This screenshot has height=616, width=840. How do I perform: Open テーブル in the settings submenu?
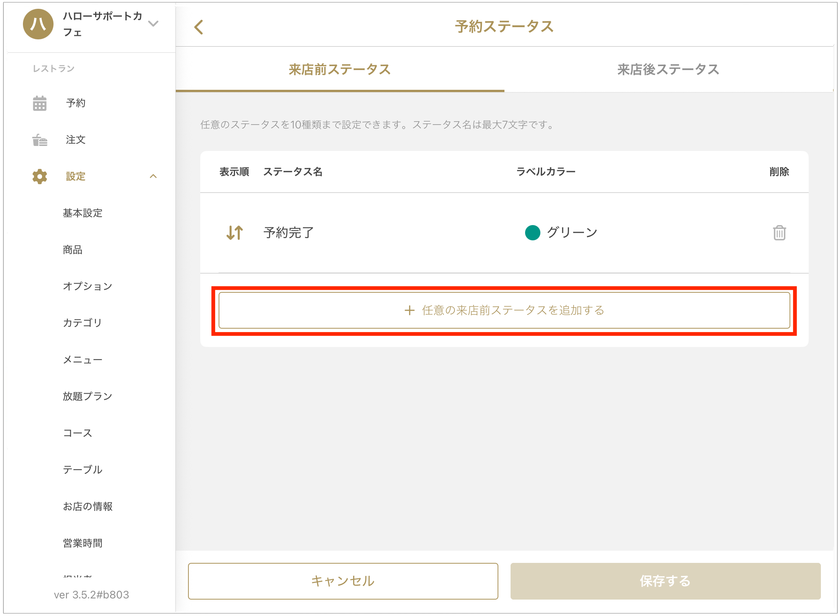tap(83, 470)
